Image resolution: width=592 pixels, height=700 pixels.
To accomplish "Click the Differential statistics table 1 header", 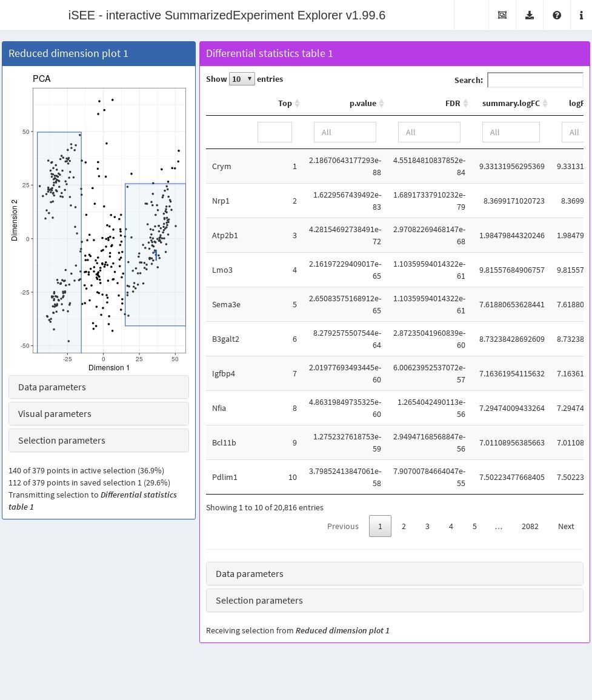I will (x=394, y=53).
